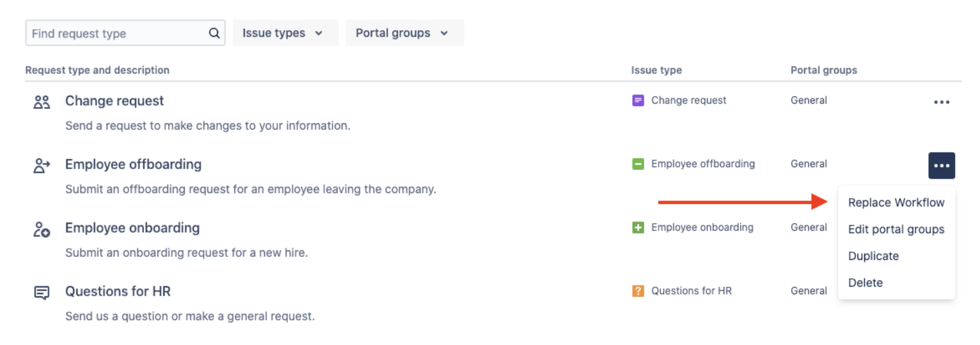Open the Employee offboarding request type
Image resolution: width=980 pixels, height=345 pixels.
point(133,164)
